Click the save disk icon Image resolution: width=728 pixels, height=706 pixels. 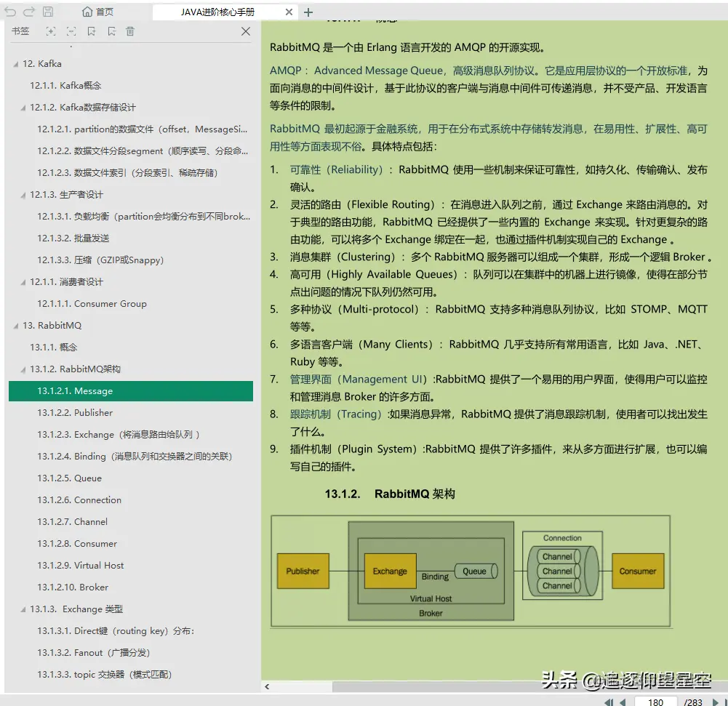[x=48, y=12]
